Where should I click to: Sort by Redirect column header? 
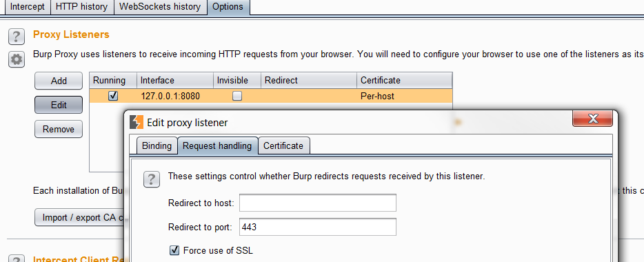(x=309, y=81)
